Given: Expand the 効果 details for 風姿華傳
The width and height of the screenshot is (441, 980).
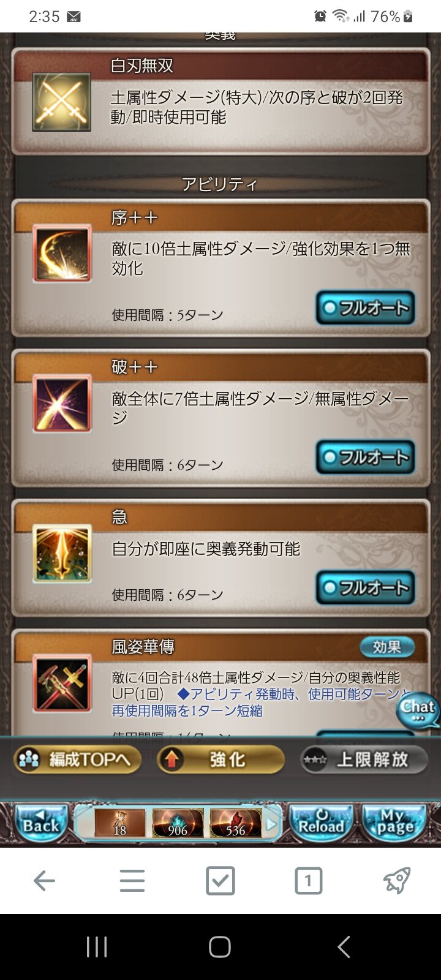Looking at the screenshot, I should coord(386,647).
